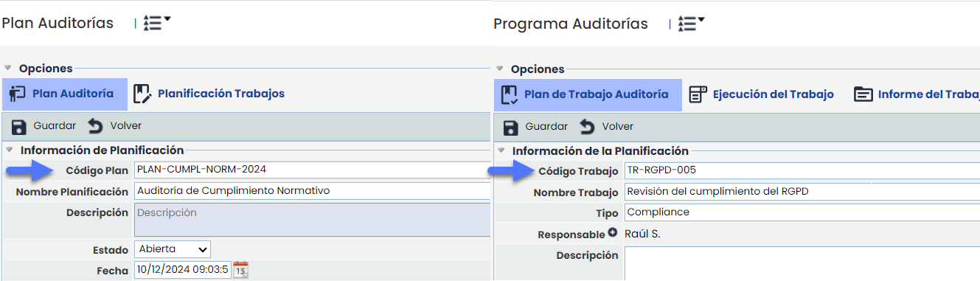This screenshot has width=980, height=281.
Task: Switch to the Ejecución del Trabajo tab
Action: pyautogui.click(x=761, y=94)
